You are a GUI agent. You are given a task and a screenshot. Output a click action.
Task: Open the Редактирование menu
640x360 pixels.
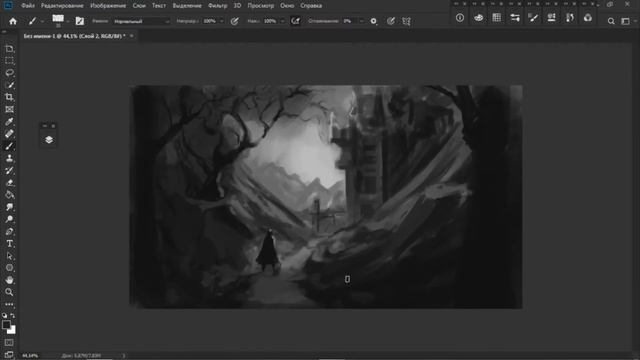click(x=62, y=6)
